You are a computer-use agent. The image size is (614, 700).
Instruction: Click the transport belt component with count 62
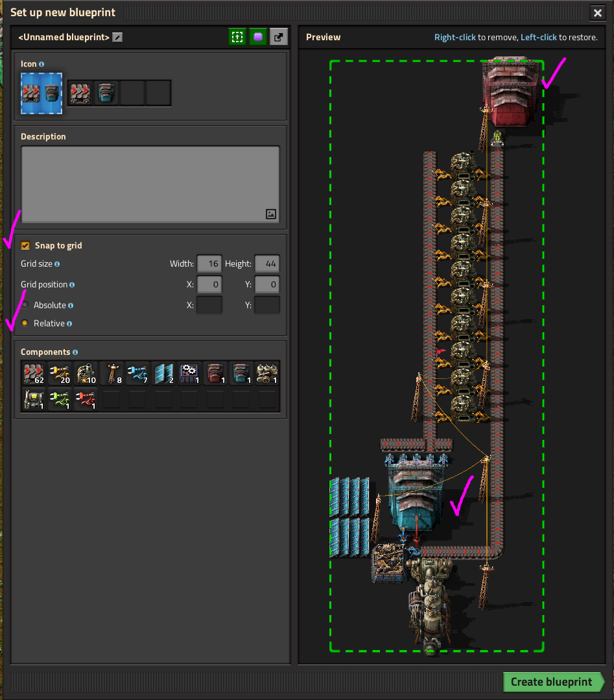[x=34, y=374]
